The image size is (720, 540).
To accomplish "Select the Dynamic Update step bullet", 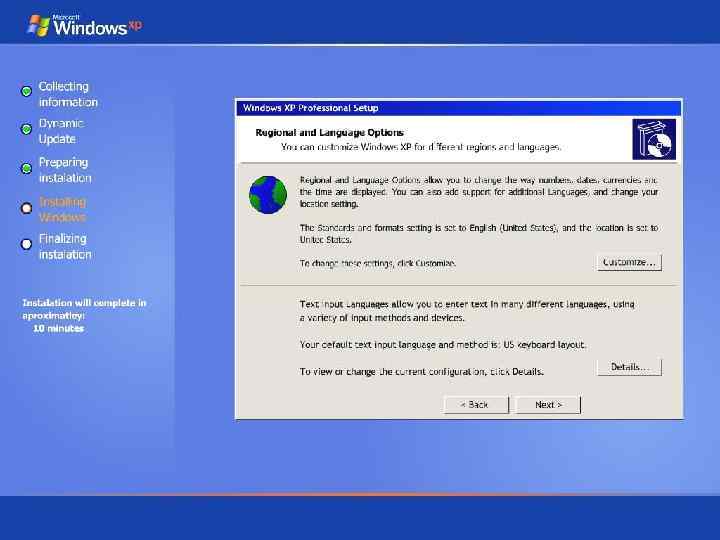I will pyautogui.click(x=27, y=129).
